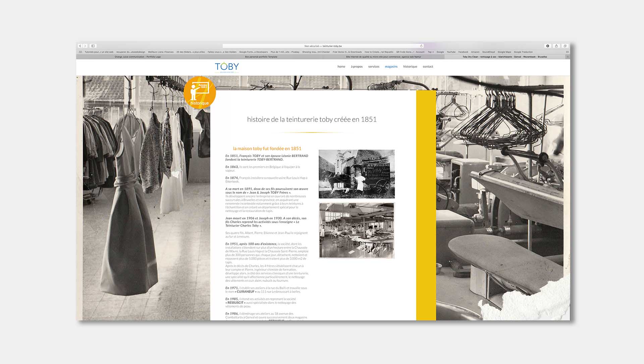Viewport: 644px width, 364px height.
Task: Open the services menu item
Action: pyautogui.click(x=374, y=67)
